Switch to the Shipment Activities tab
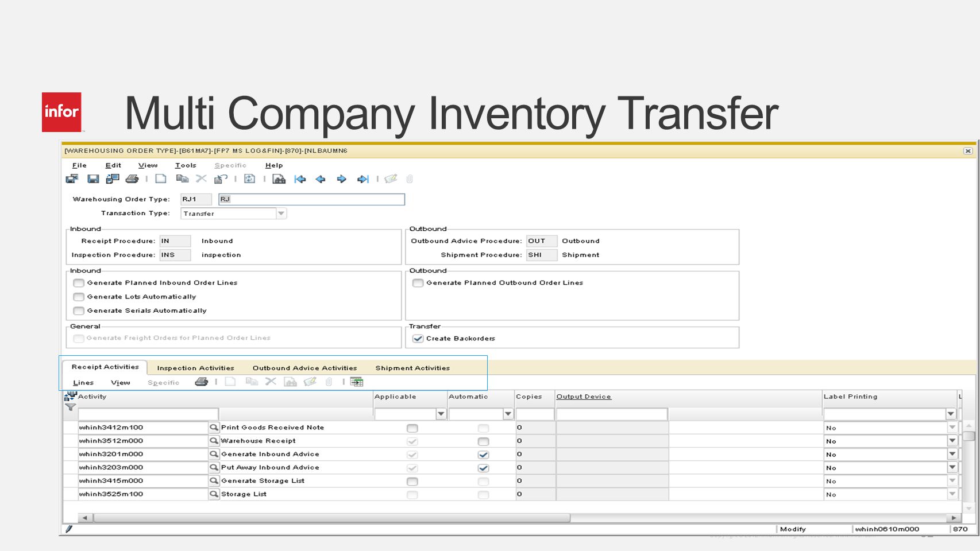This screenshot has width=980, height=551. coord(412,368)
